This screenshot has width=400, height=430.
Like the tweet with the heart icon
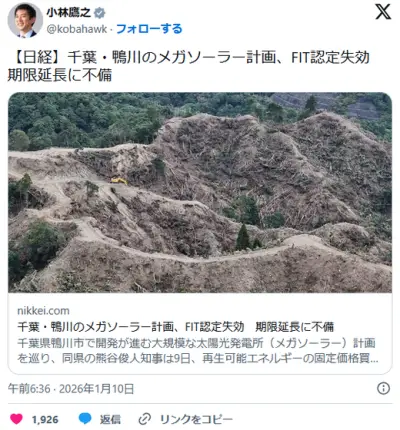click(16, 419)
